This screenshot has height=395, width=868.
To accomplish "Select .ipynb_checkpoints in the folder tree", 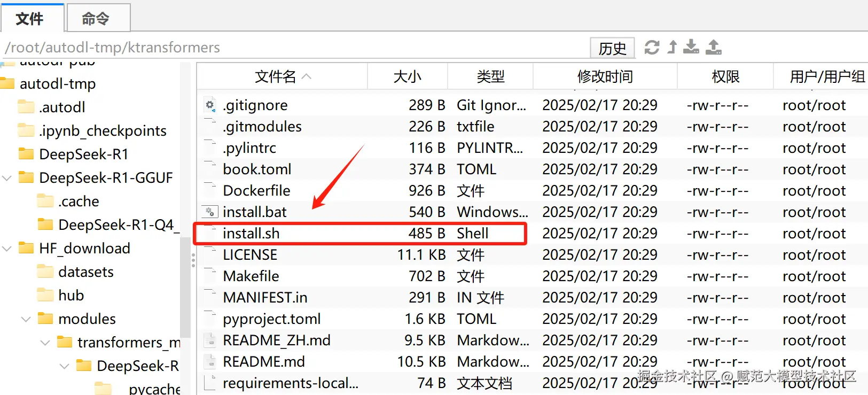I will pyautogui.click(x=103, y=130).
